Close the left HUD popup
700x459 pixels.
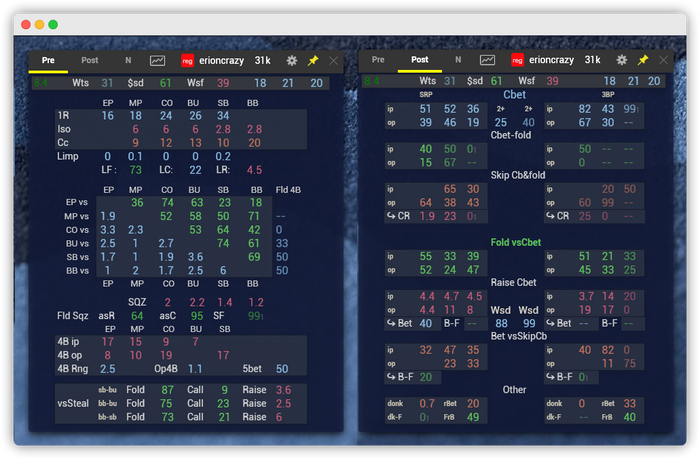click(x=333, y=61)
